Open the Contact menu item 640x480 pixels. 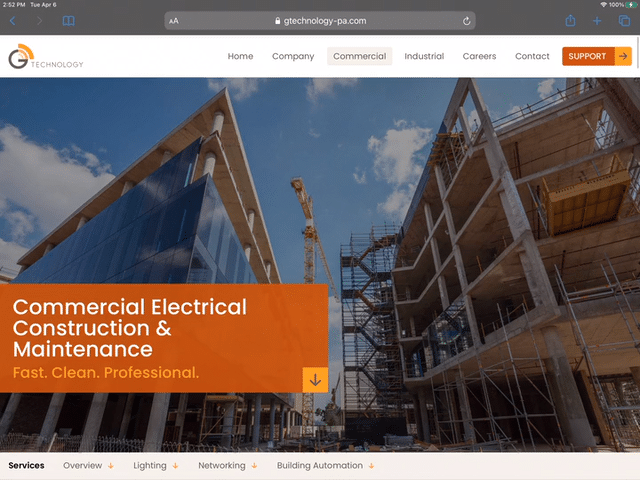[x=532, y=56]
